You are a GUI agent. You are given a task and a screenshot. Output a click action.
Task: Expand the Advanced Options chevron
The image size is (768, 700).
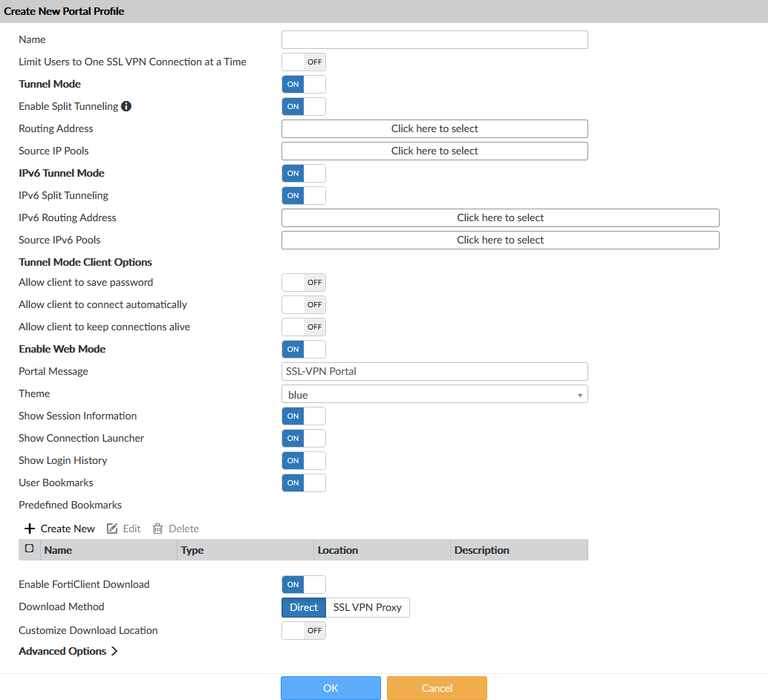tap(115, 651)
